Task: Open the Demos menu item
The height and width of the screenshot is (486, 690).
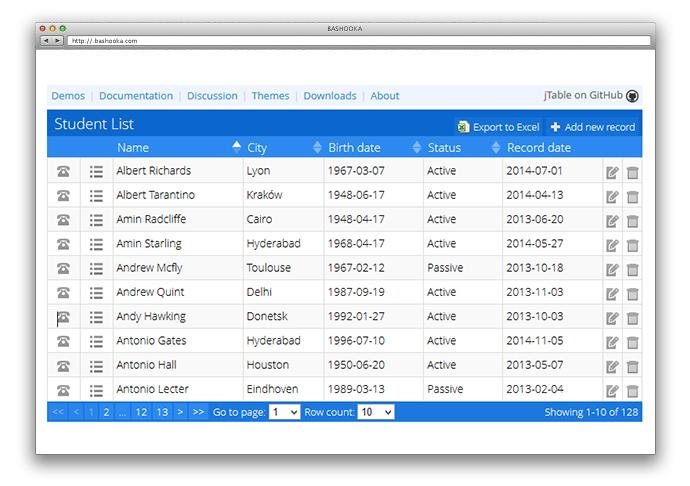Action: click(68, 96)
